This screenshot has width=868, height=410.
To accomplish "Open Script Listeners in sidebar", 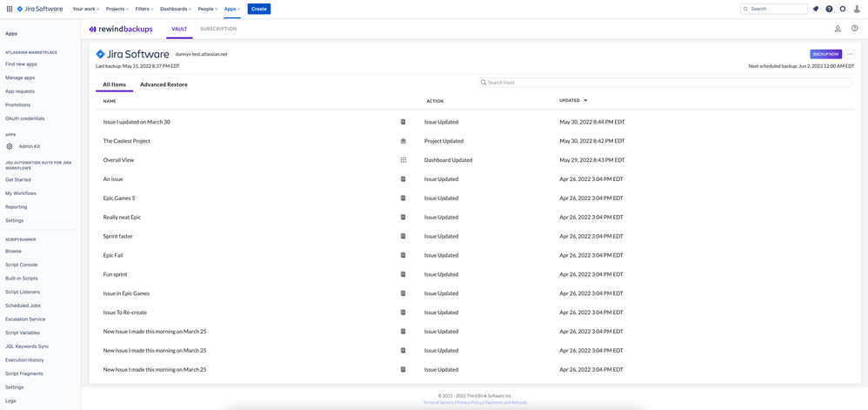I will [22, 292].
